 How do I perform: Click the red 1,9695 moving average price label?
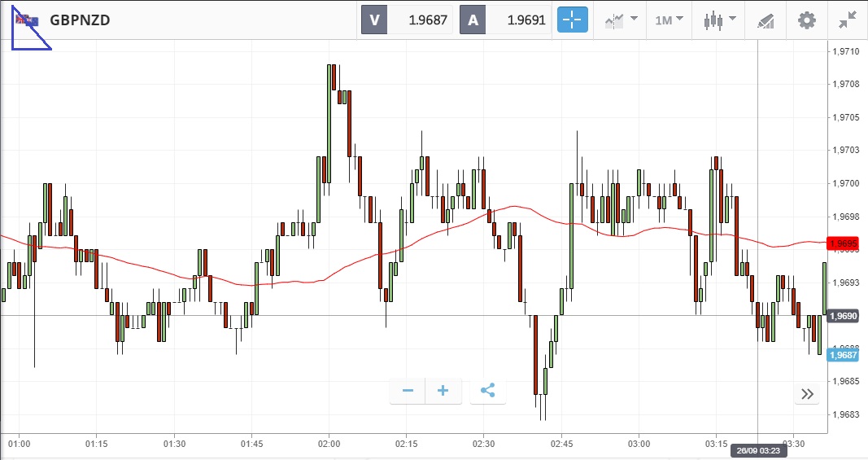coord(843,243)
